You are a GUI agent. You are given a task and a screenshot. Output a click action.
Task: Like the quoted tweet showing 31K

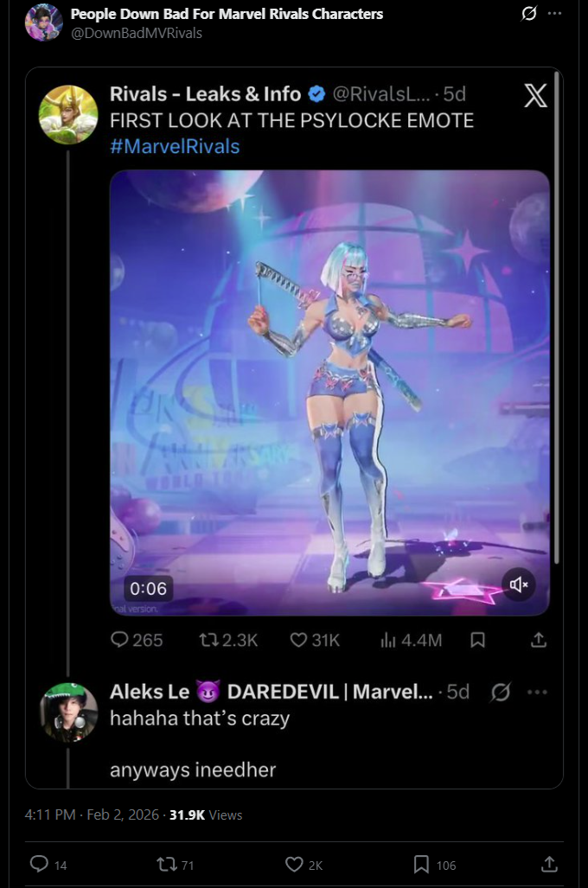pyautogui.click(x=315, y=640)
